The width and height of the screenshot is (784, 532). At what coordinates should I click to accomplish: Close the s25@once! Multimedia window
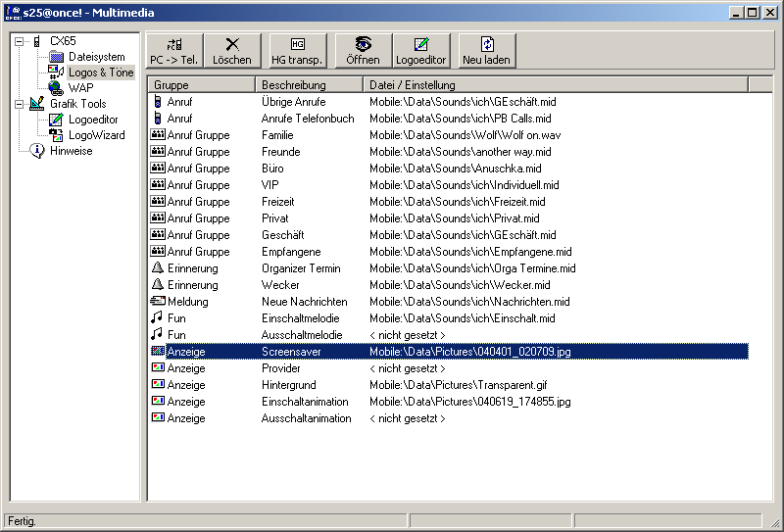[x=770, y=12]
